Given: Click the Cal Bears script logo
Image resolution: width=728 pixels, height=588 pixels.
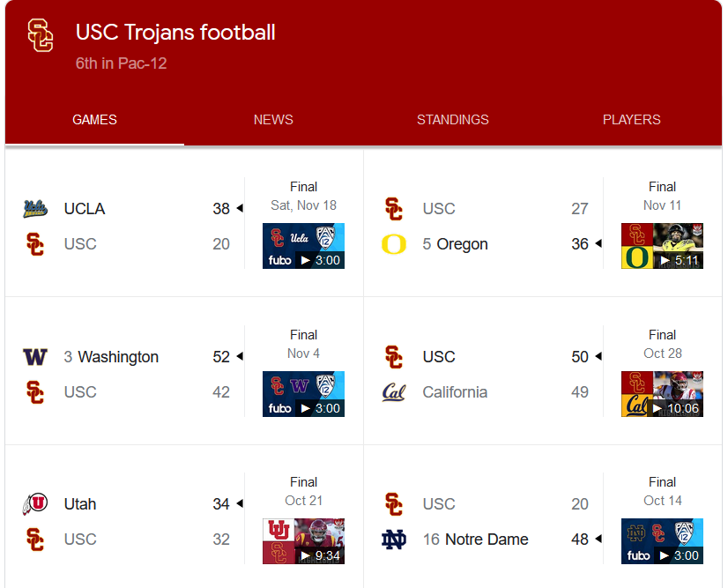Looking at the screenshot, I should tap(394, 392).
